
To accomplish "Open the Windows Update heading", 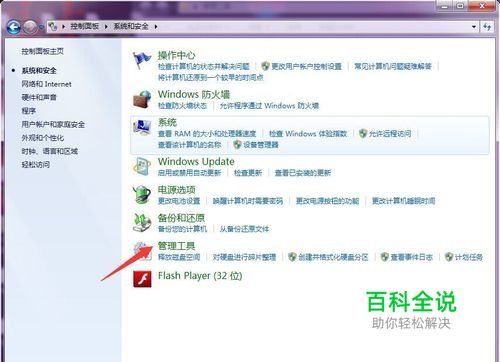I will 196,162.
